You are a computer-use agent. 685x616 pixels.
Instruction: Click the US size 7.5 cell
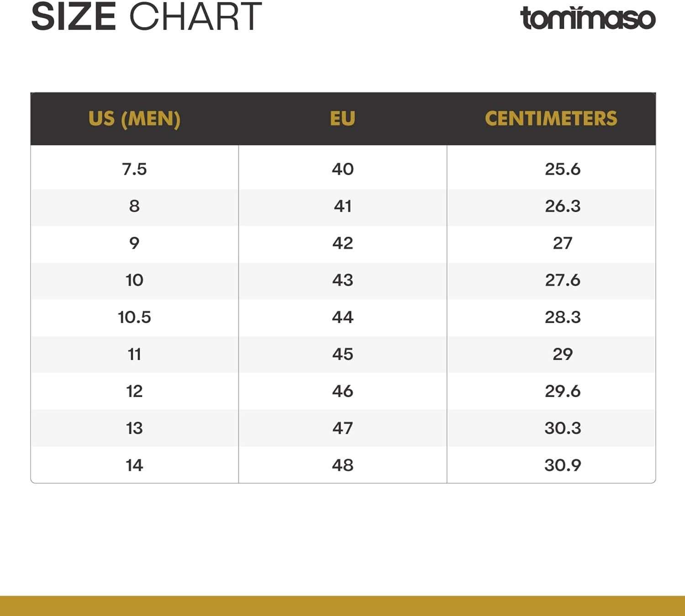coord(134,169)
